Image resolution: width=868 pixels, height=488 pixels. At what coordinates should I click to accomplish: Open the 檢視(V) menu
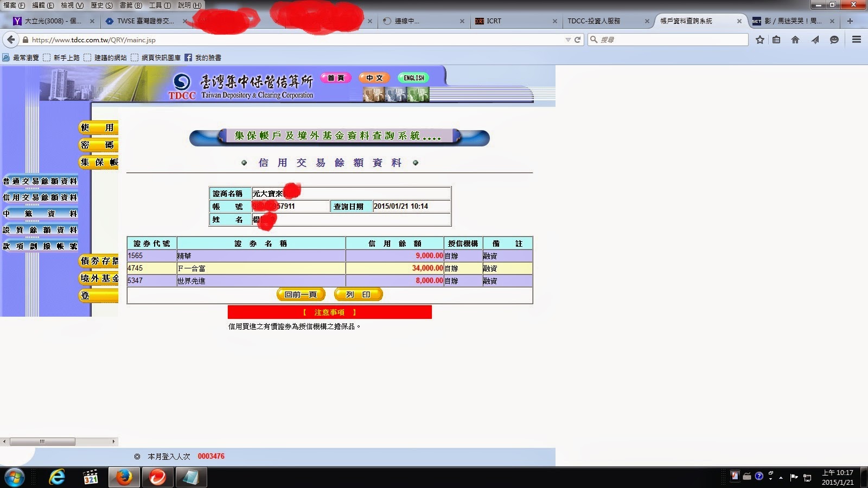coord(72,5)
